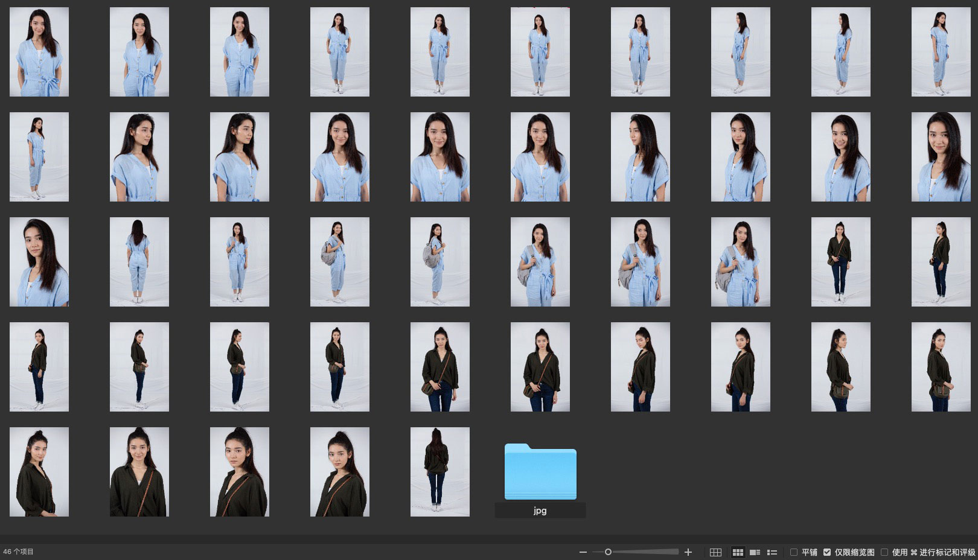
Task: Open the jpg folder
Action: (540, 472)
